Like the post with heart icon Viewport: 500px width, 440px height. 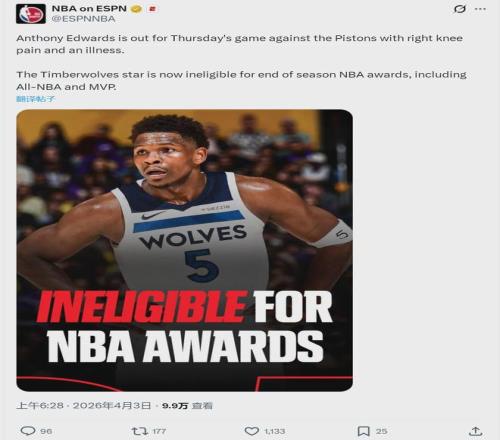tap(252, 431)
